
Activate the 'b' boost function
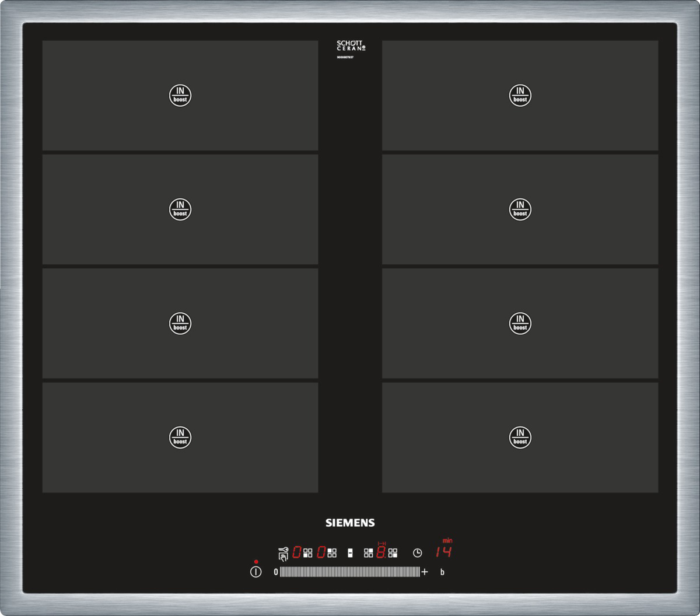pyautogui.click(x=442, y=572)
